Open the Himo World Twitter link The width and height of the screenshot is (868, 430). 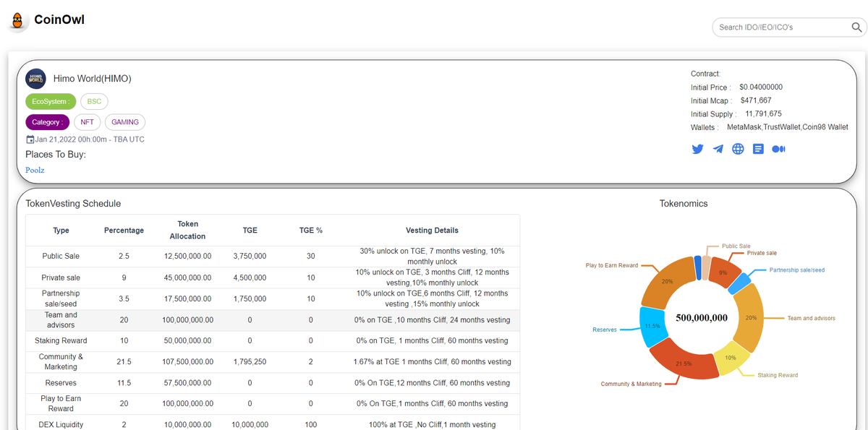click(x=698, y=149)
